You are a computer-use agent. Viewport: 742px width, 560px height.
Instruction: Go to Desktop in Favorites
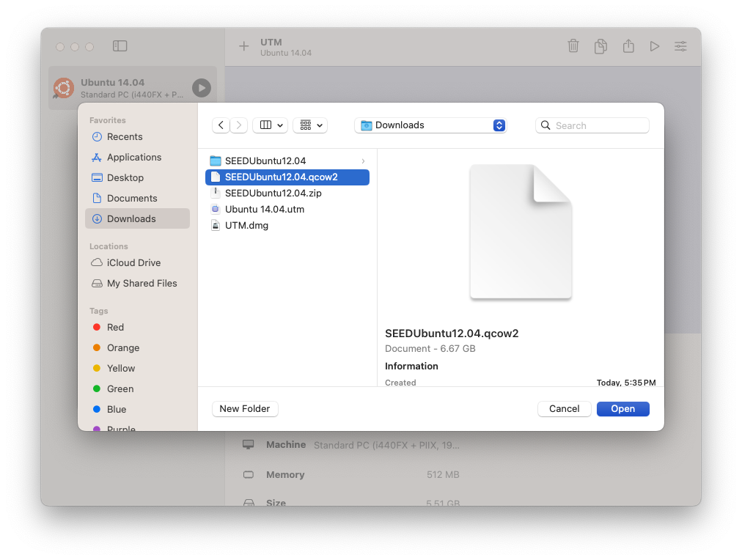(x=125, y=178)
